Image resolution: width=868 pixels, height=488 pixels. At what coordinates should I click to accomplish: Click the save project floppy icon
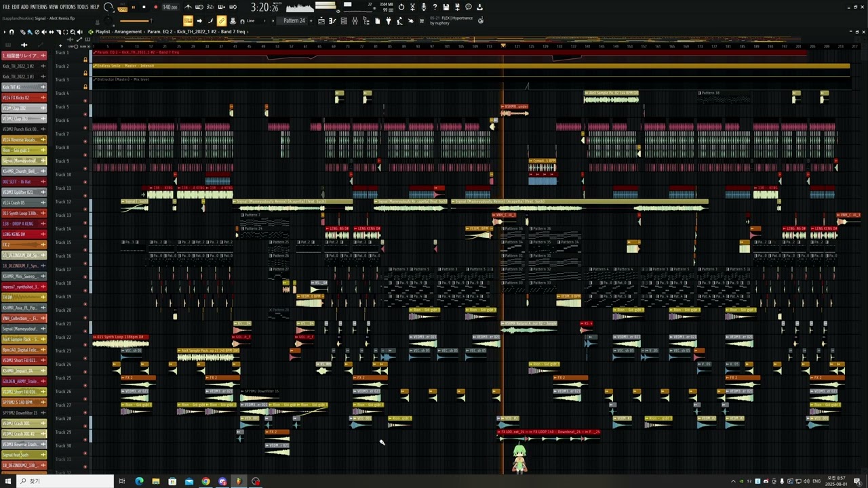(446, 7)
